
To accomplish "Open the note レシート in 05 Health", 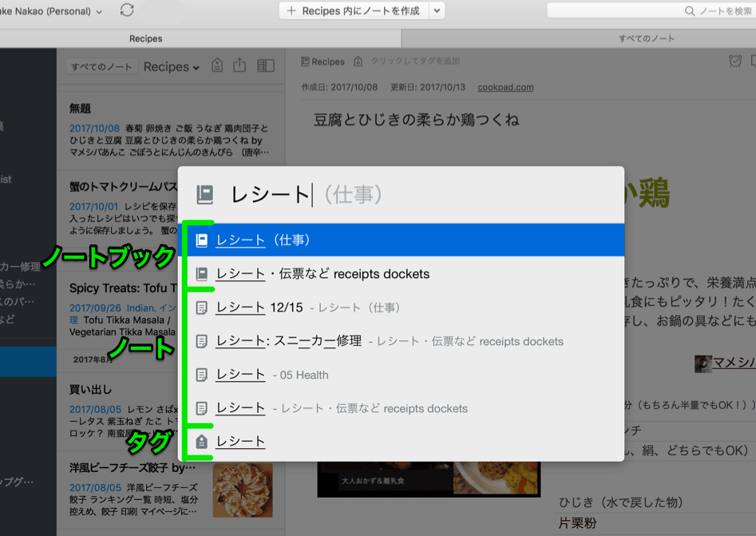I will (401, 375).
